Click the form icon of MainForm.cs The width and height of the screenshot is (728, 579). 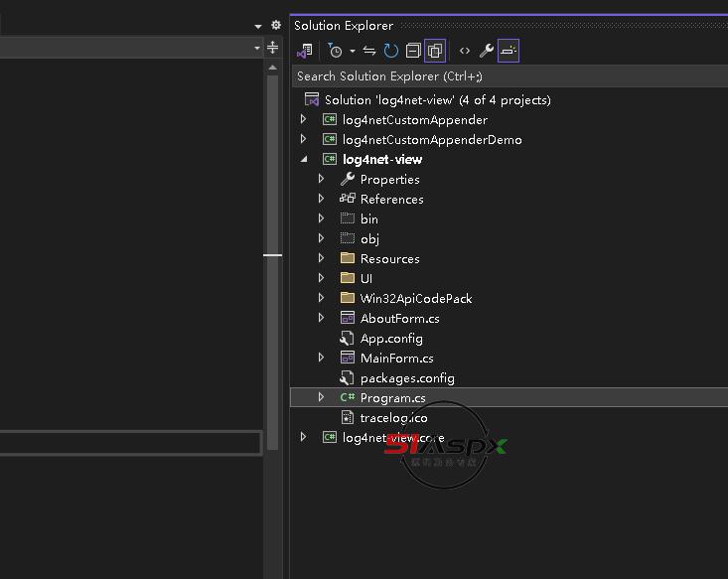[348, 358]
